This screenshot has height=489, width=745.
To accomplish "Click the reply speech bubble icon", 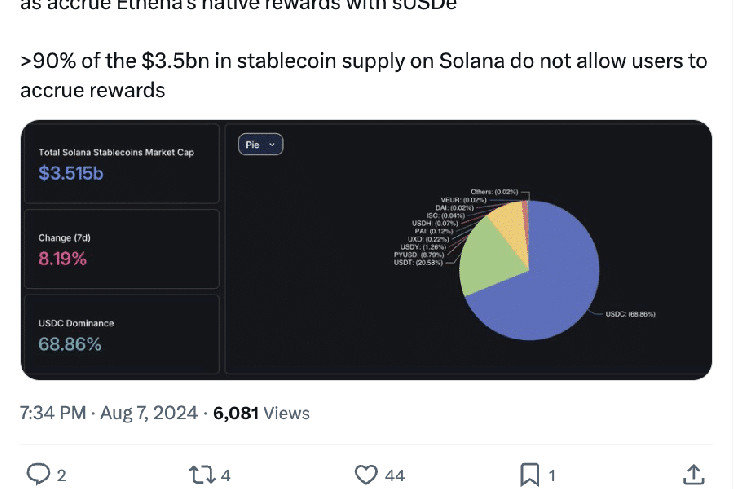I will point(38,473).
